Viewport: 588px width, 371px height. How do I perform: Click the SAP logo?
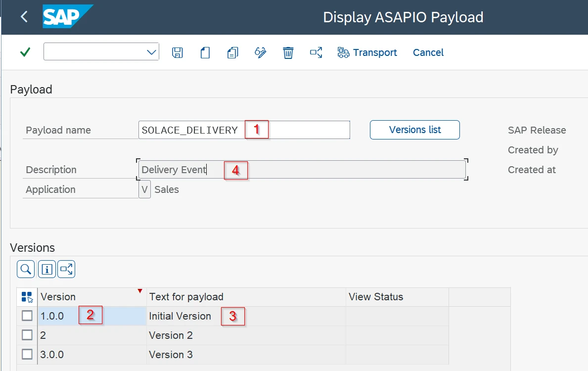(67, 16)
